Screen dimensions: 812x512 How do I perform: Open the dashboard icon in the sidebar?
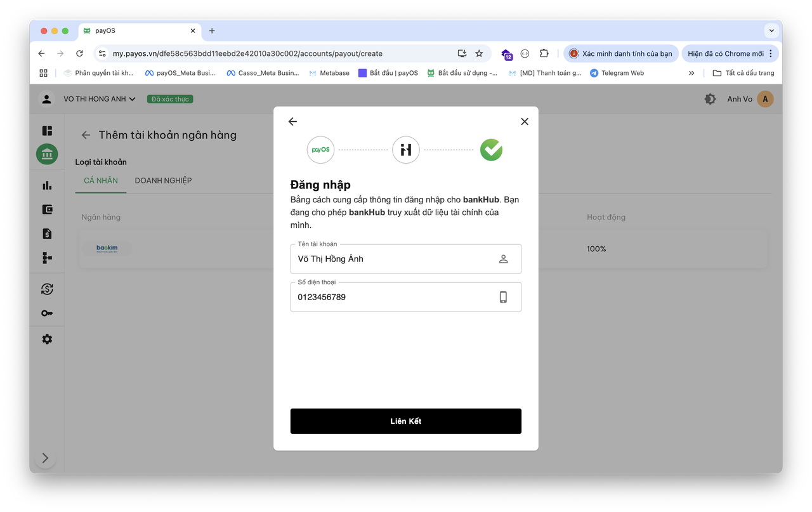click(47, 131)
